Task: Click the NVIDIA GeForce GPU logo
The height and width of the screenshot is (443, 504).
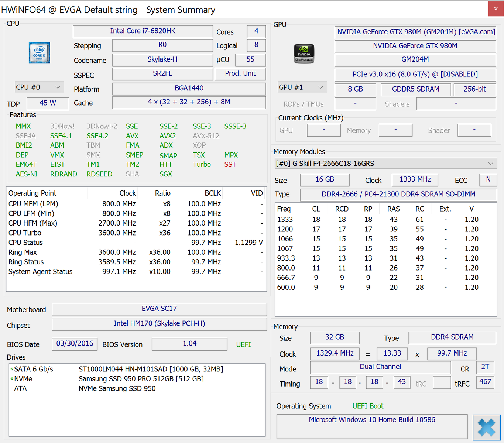Action: (x=304, y=54)
